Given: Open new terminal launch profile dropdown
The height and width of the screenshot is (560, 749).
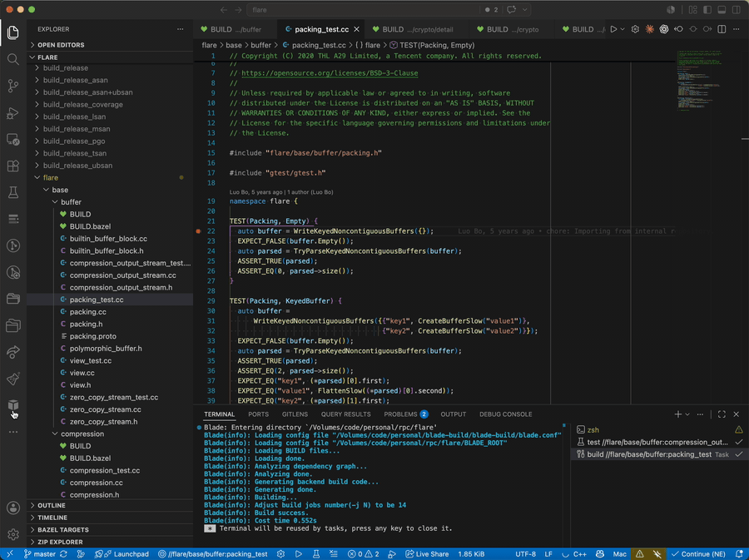Looking at the screenshot, I should 687,414.
